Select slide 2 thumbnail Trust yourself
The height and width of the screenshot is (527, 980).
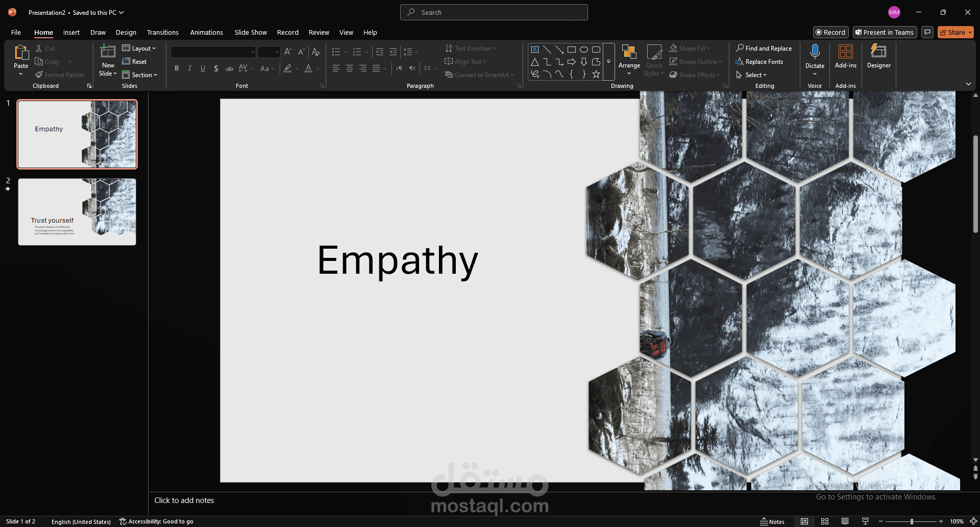tap(77, 211)
